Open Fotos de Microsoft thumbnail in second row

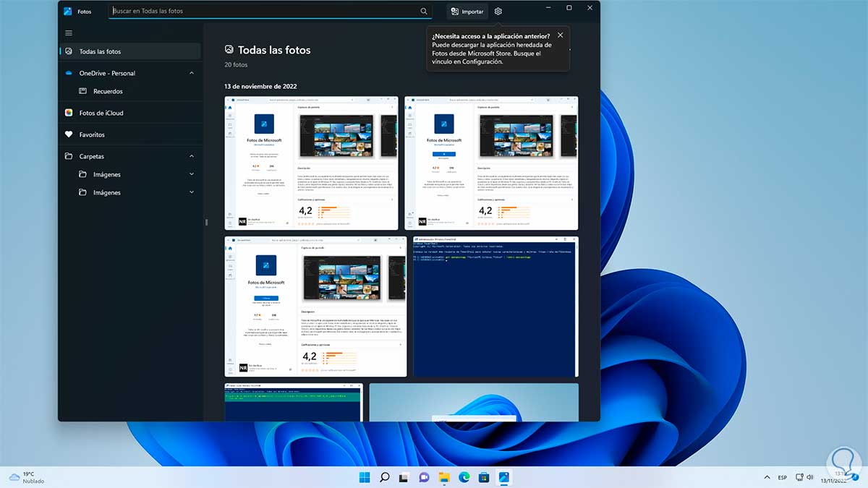point(315,307)
